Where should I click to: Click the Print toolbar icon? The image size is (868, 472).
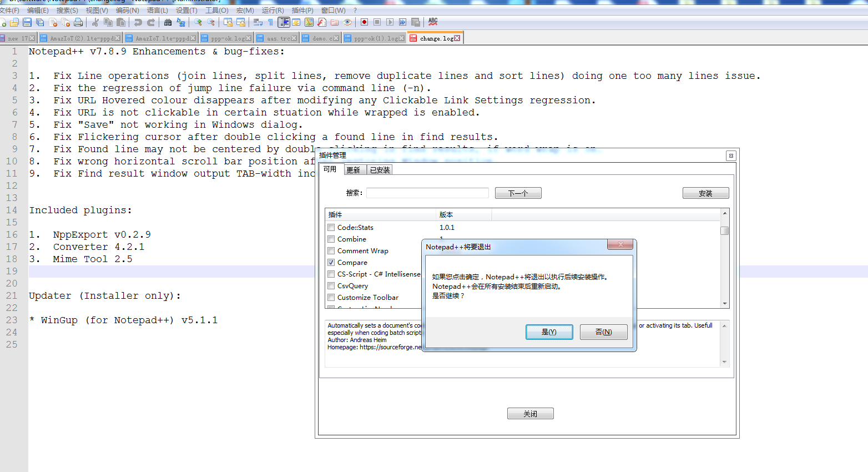tap(78, 22)
